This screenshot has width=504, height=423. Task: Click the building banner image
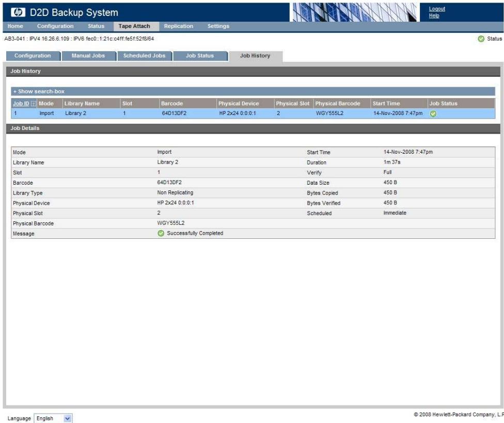pos(355,12)
